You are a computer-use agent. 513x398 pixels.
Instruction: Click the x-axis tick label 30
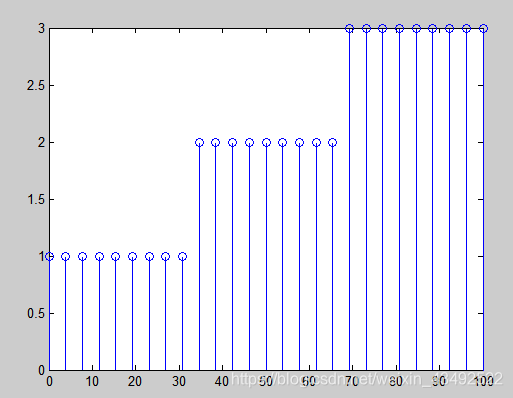[x=179, y=381]
